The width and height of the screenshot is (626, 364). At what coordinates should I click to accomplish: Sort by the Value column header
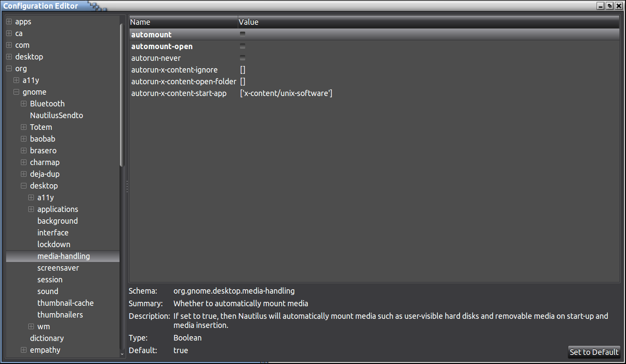429,22
